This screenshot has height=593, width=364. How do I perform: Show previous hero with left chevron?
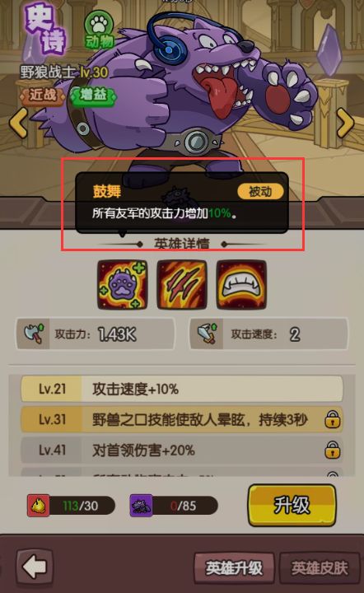[x=18, y=123]
